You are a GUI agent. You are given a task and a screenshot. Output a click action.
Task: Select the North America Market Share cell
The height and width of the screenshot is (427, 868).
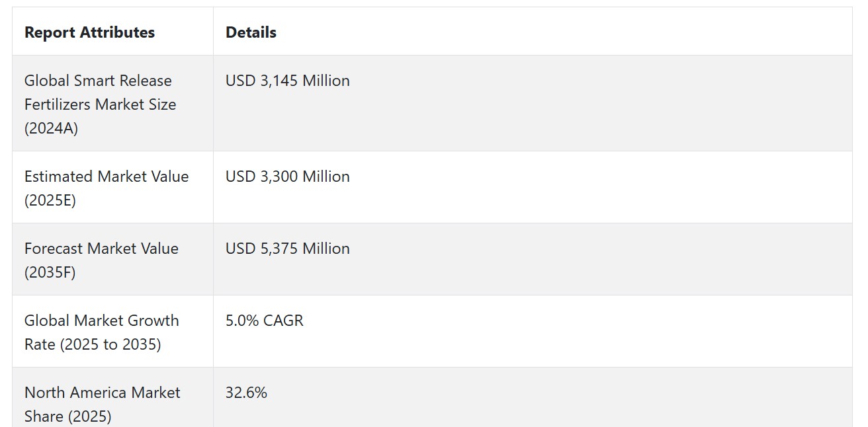[112, 397]
